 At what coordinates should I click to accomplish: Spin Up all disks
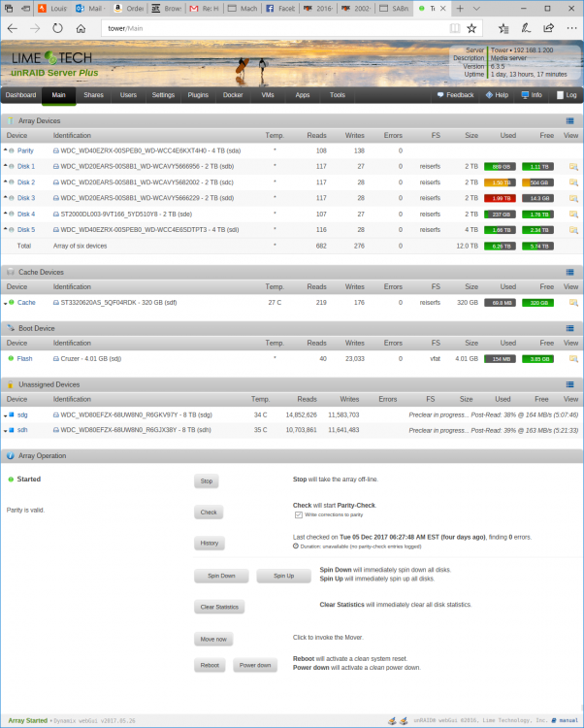tap(283, 577)
